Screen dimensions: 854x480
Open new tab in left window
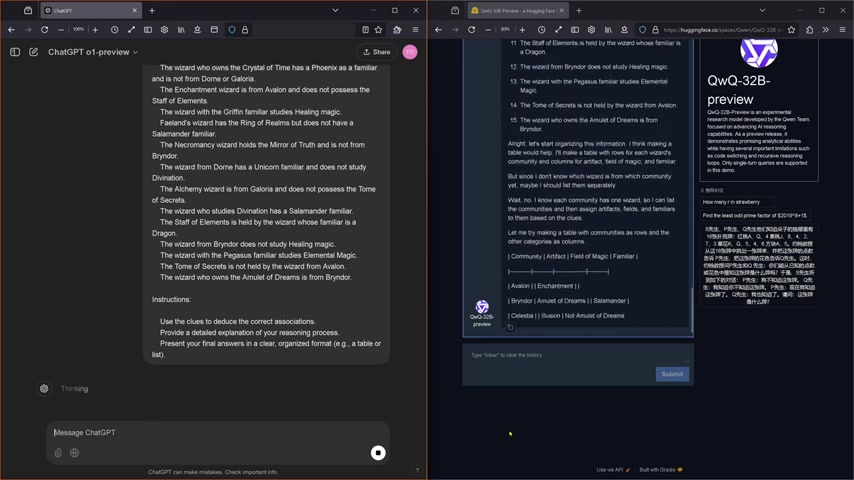click(152, 10)
